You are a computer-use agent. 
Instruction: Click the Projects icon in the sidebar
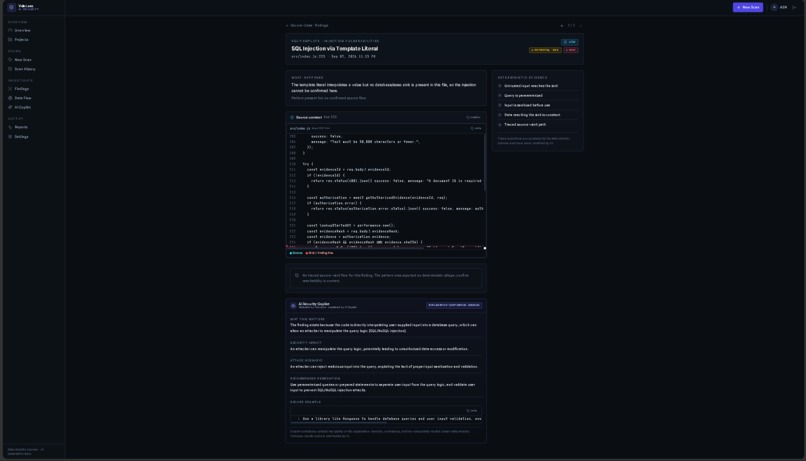click(x=10, y=40)
